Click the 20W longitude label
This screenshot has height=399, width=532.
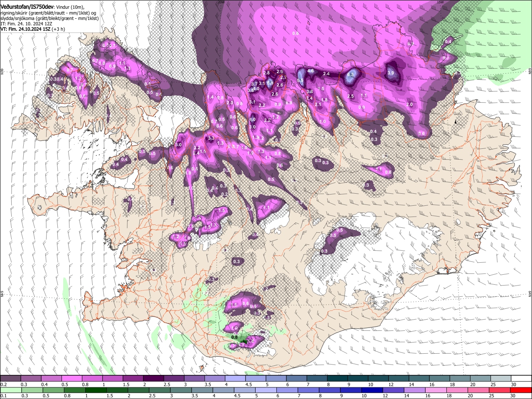pos(222,2)
